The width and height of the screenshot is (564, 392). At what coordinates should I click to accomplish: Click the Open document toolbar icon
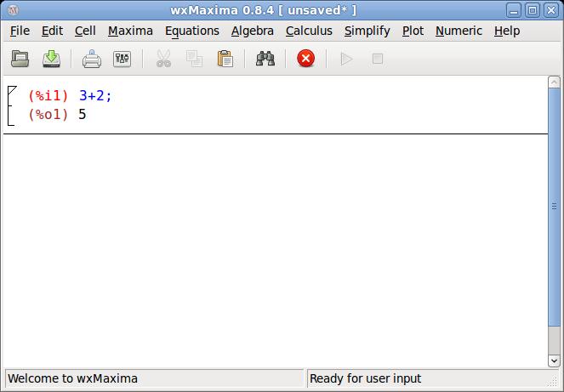coord(20,59)
